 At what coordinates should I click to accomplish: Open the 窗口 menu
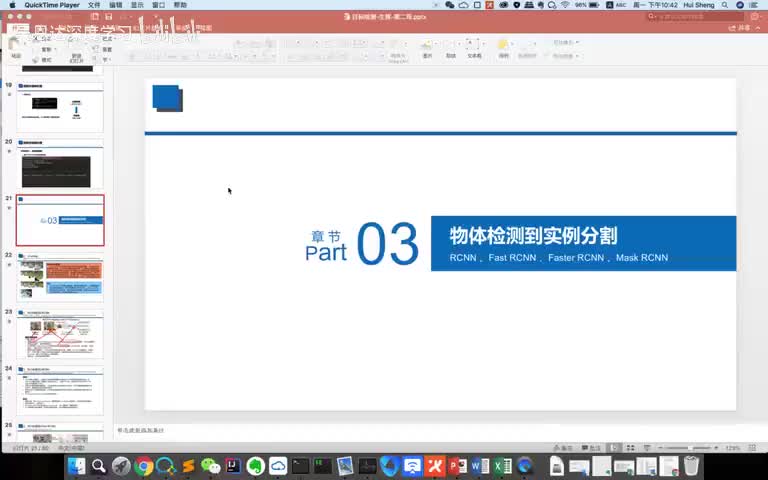(x=159, y=5)
